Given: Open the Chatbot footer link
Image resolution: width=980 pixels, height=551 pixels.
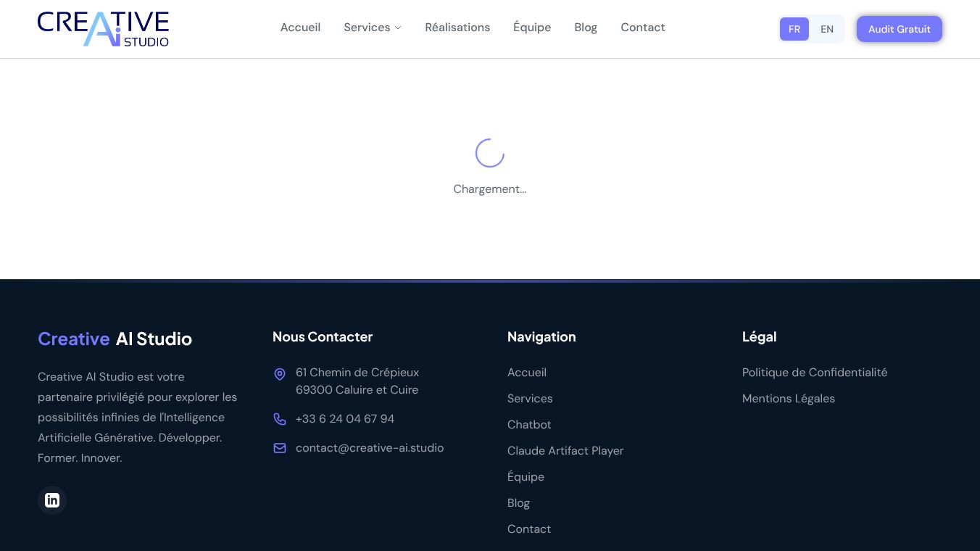Looking at the screenshot, I should [x=529, y=425].
